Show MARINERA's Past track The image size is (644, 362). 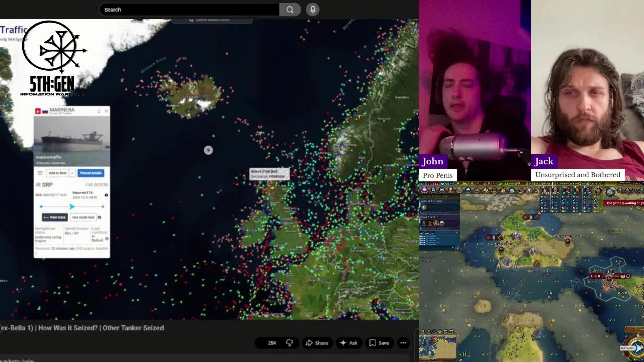[54, 217]
